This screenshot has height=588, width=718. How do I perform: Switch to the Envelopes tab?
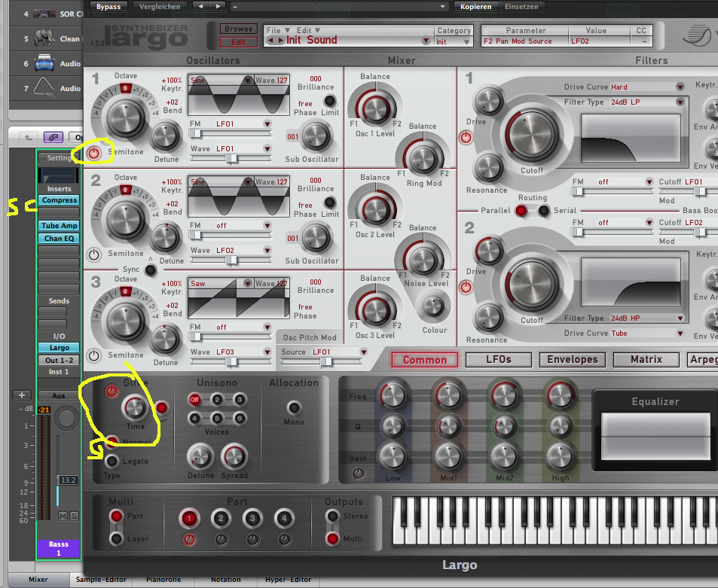pos(573,360)
